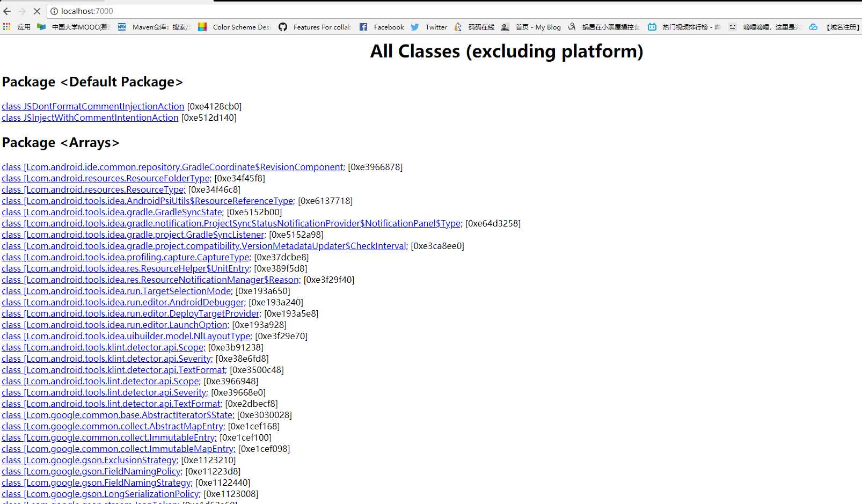
Task: Open ProjectSyncStatusNotificationProvider$NotificationPanel$Type link
Action: click(x=232, y=223)
